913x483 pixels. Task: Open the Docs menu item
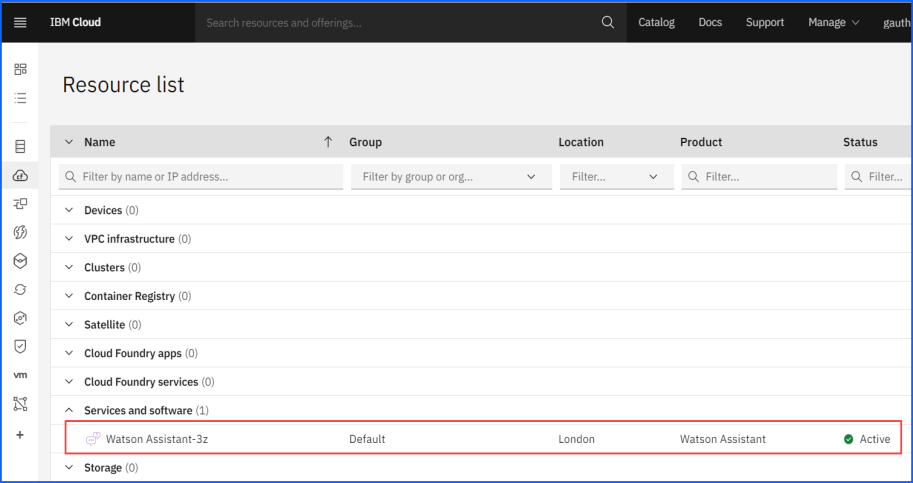click(710, 22)
